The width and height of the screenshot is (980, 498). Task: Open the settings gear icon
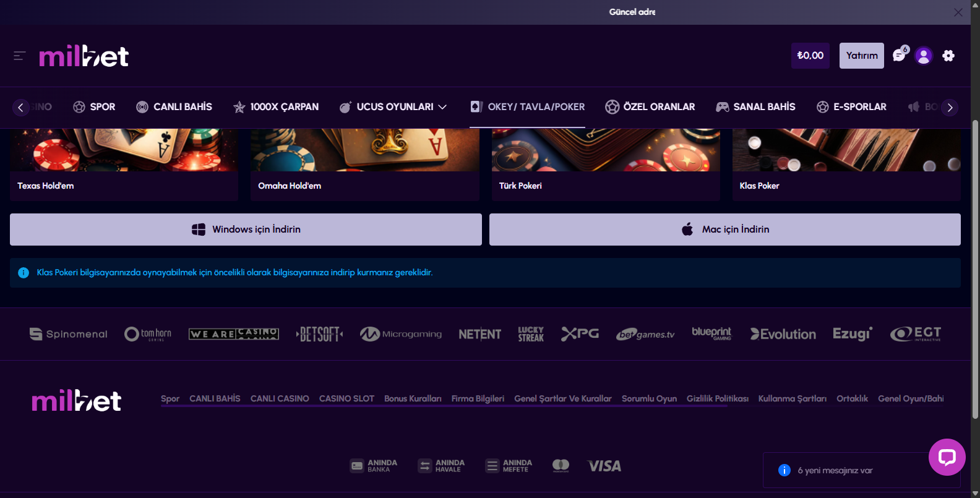pyautogui.click(x=948, y=56)
